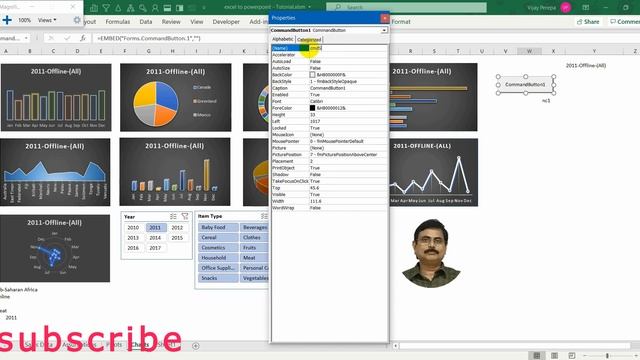Screen dimensions: 640x360
Task: Open Magnifier settings gear
Action: [77, 20]
